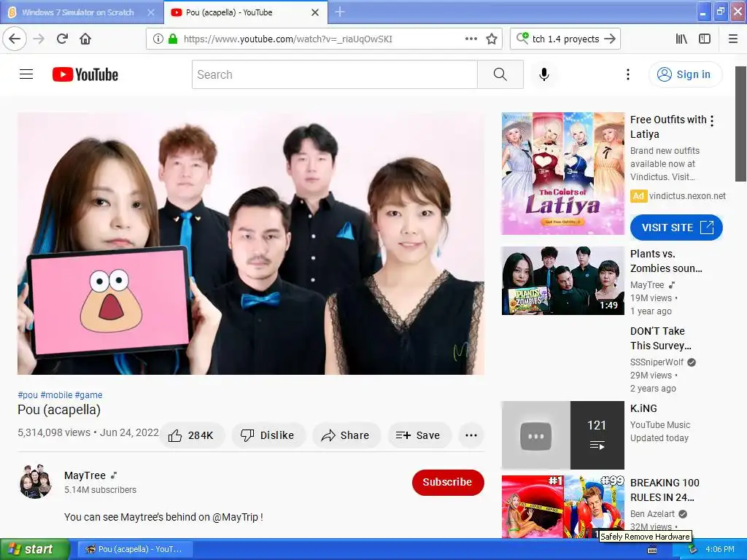Open the Firefox hamburger menu
The height and width of the screenshot is (560, 747).
click(733, 39)
